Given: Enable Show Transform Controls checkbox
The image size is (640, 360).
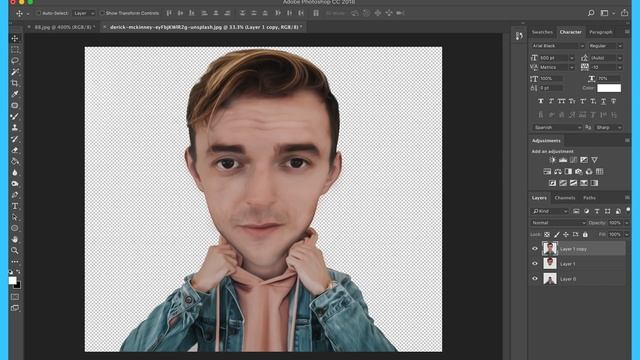Looking at the screenshot, I should click(102, 13).
